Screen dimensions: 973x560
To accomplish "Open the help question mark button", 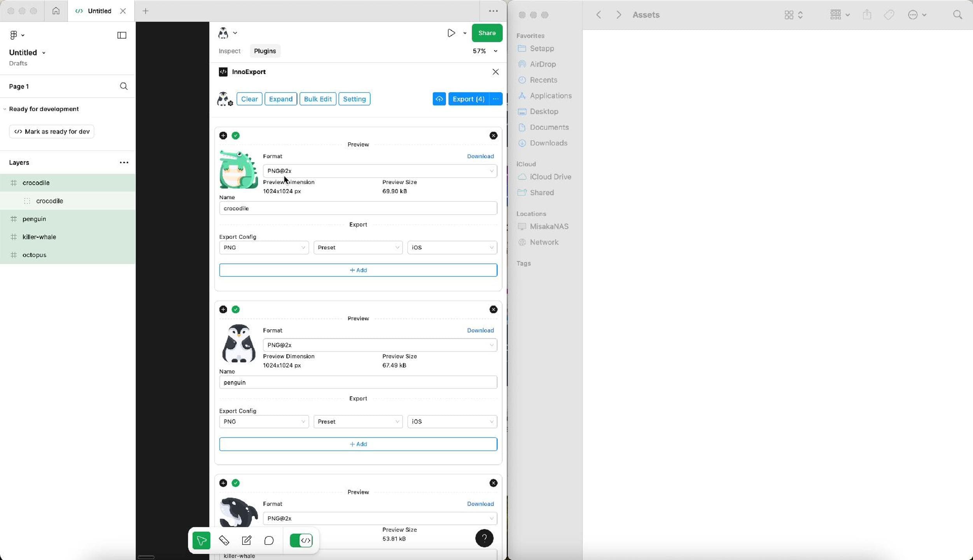I will pos(484,538).
